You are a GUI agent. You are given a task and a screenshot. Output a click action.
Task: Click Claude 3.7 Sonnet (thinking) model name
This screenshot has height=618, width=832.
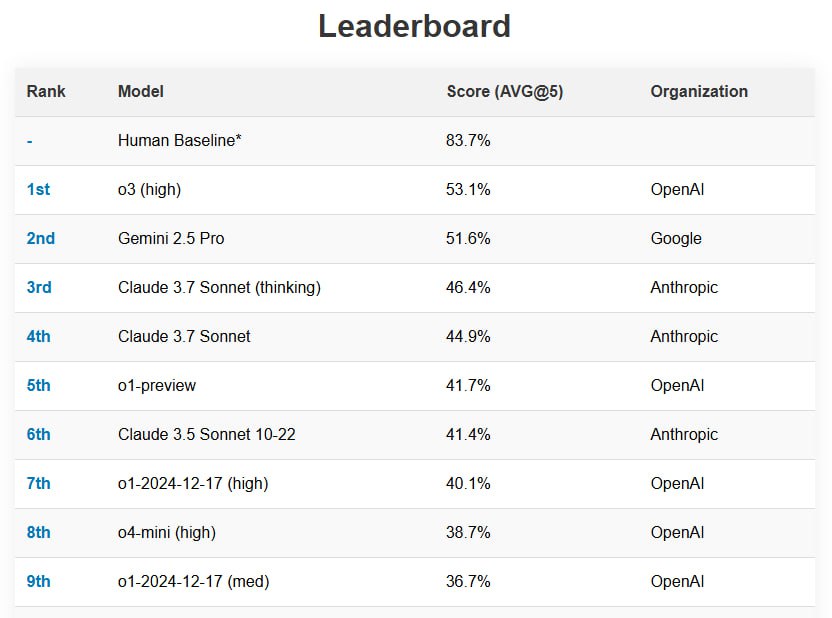coord(219,288)
